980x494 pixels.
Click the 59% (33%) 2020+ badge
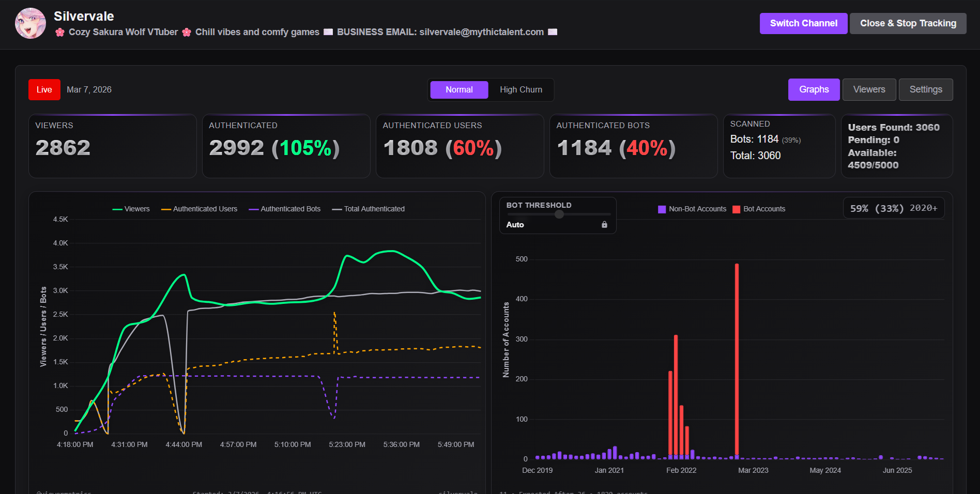tap(894, 208)
